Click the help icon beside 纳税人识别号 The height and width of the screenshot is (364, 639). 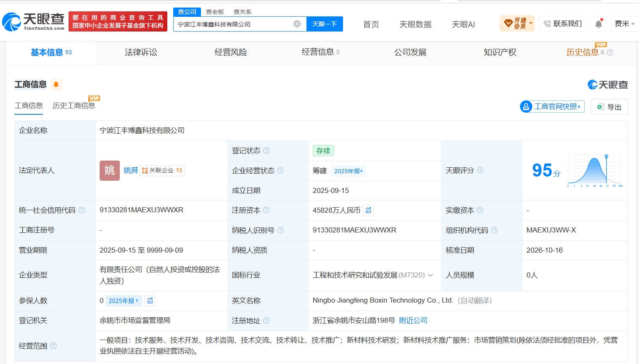pyautogui.click(x=280, y=230)
